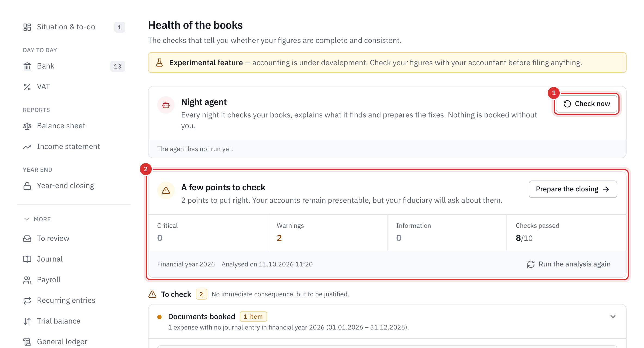Viewport: 644px width, 348px height.
Task: Click the Checks passed 8/10 value
Action: coord(524,238)
